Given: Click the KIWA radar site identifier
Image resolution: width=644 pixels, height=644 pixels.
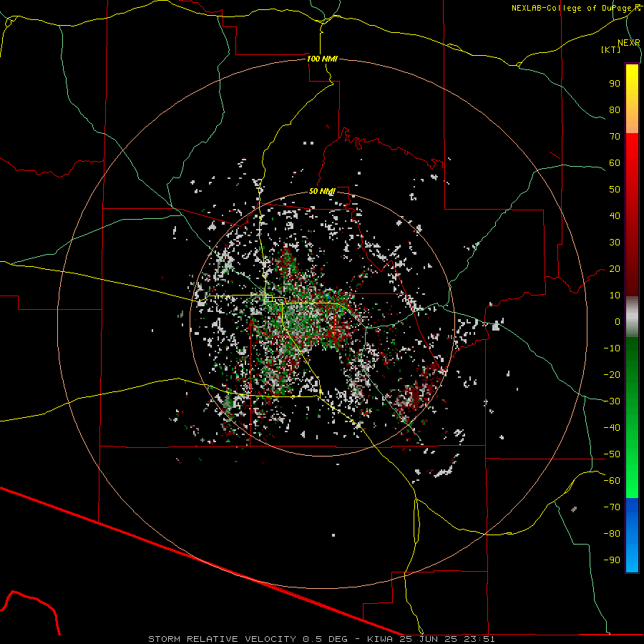Looking at the screenshot, I should (380, 639).
